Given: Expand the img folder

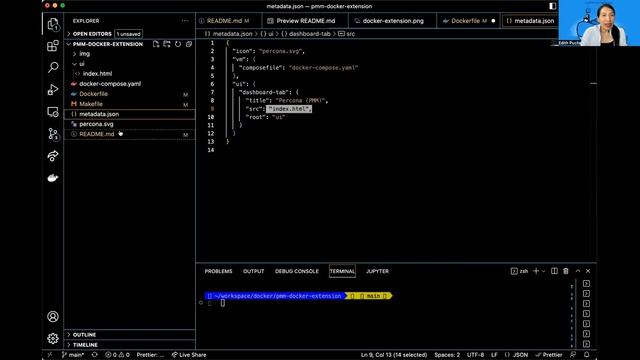Looking at the screenshot, I should click(84, 54).
